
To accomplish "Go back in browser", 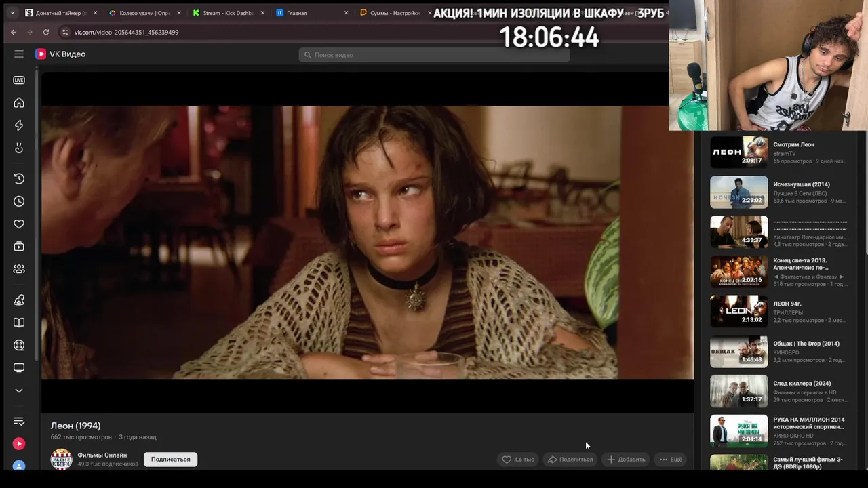I will pos(14,32).
